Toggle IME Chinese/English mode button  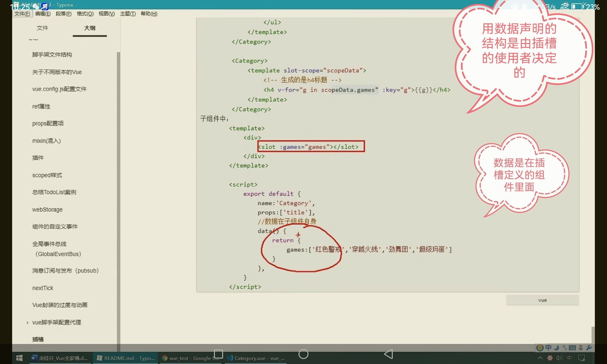548,348
